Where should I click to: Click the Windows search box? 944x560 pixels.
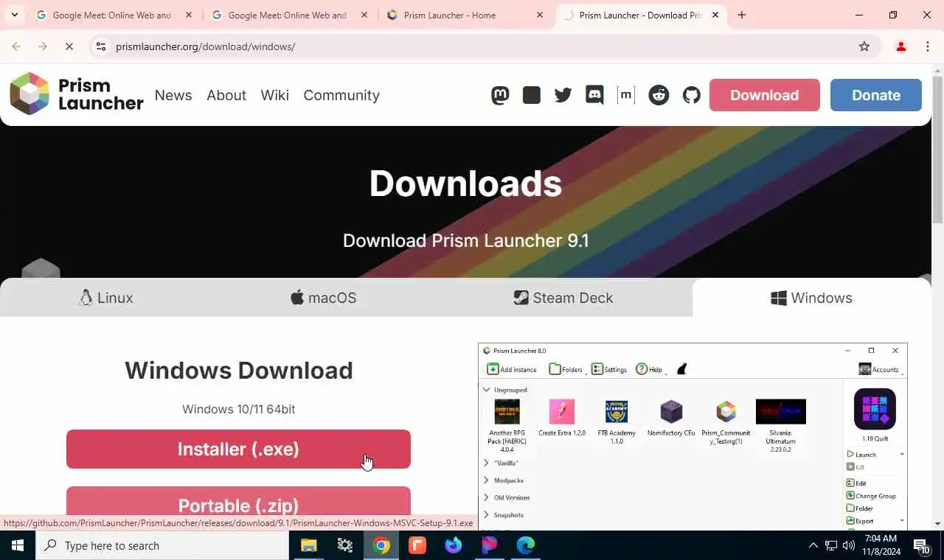(x=162, y=545)
